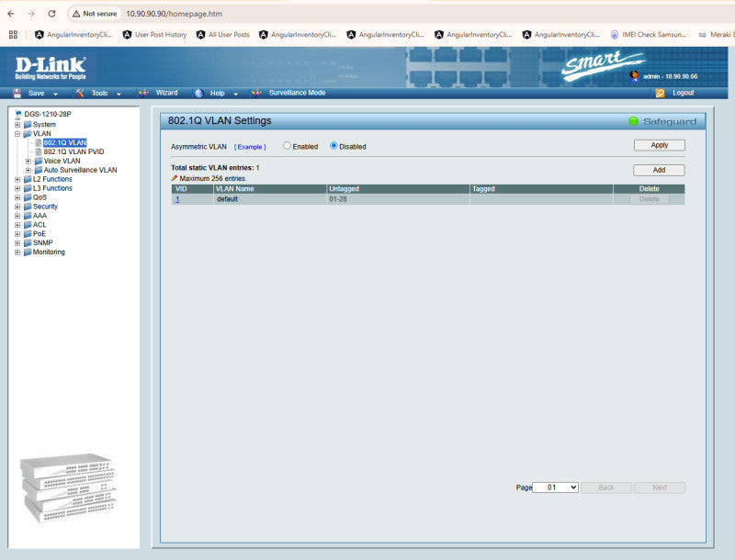The image size is (735, 560).
Task: Go back using browser back arrow
Action: (11, 14)
